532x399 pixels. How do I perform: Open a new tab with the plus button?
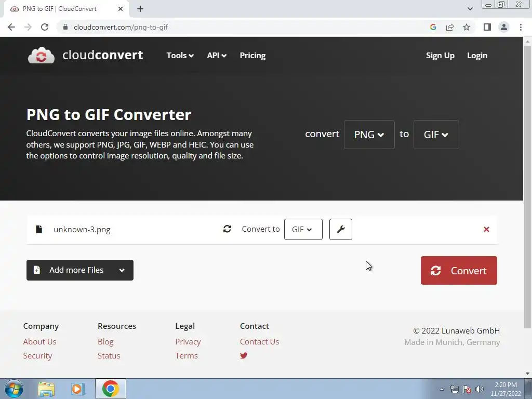140,9
